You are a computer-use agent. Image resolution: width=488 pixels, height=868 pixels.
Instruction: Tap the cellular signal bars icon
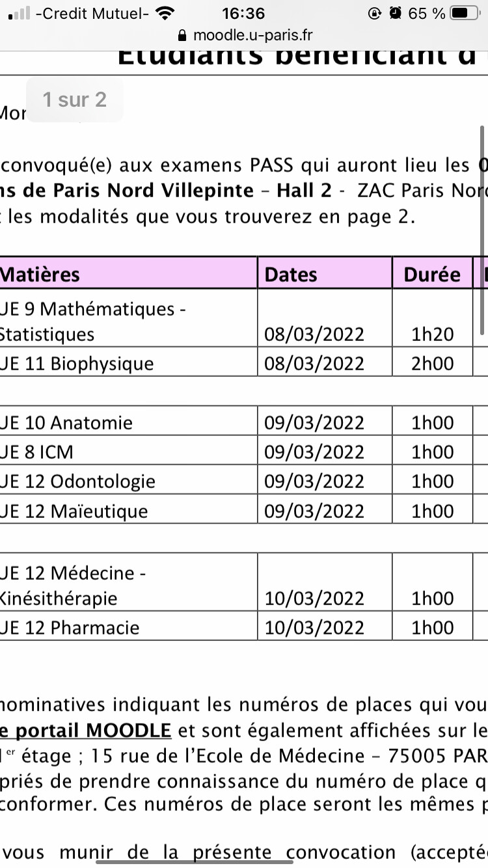click(20, 14)
